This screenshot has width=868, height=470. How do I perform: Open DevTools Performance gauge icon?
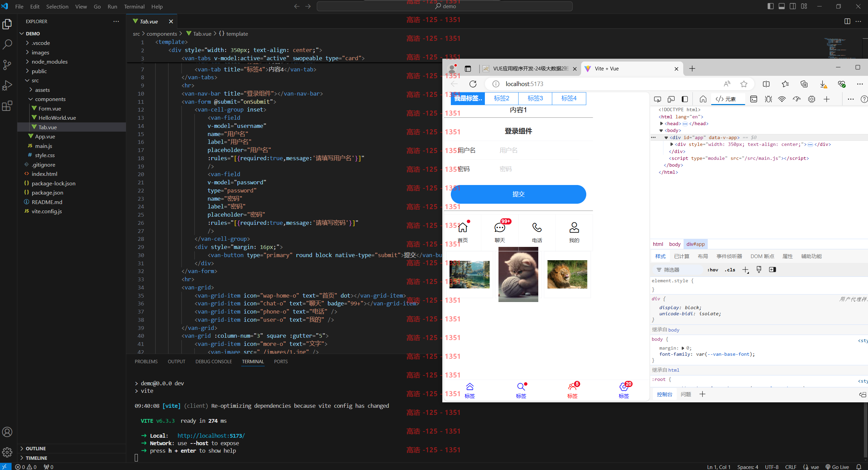(797, 99)
